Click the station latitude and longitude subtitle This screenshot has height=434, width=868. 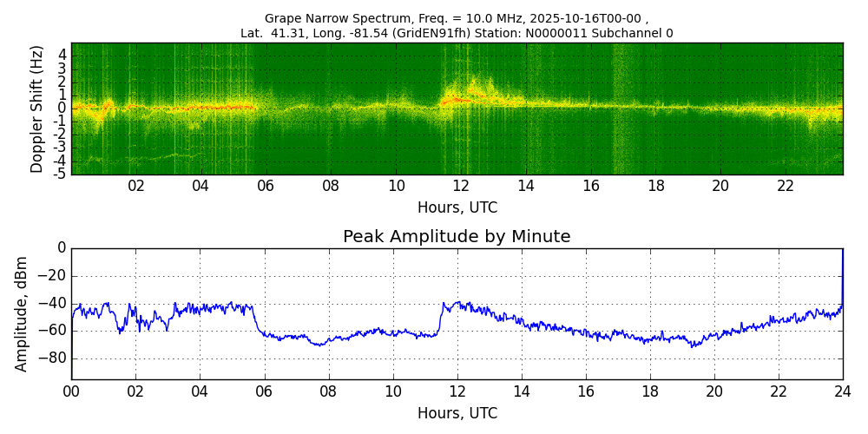point(457,33)
